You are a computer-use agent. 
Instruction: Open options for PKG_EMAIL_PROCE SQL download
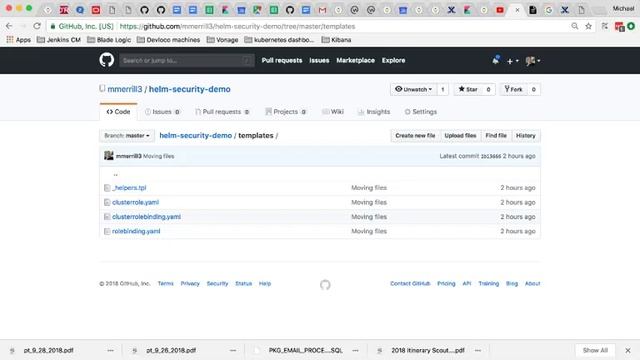click(355, 350)
